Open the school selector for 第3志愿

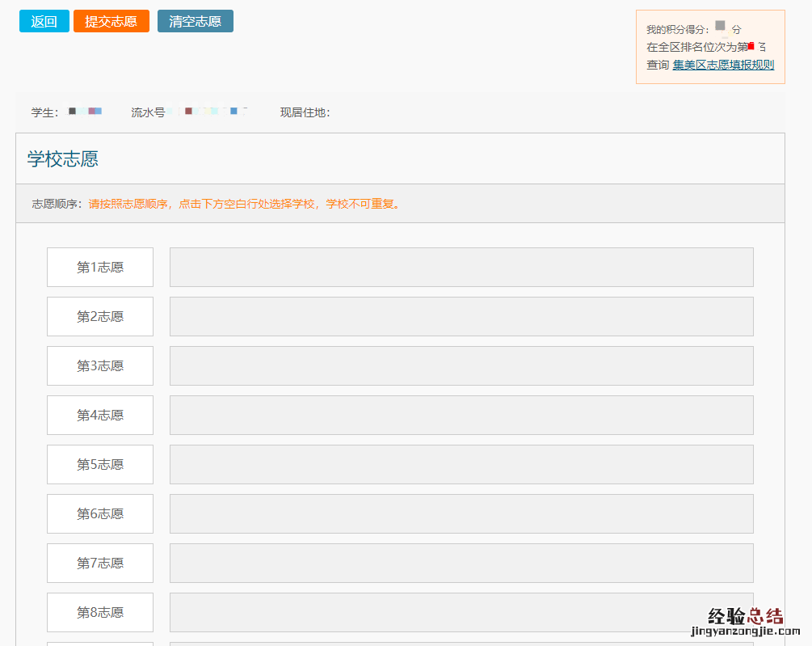461,365
